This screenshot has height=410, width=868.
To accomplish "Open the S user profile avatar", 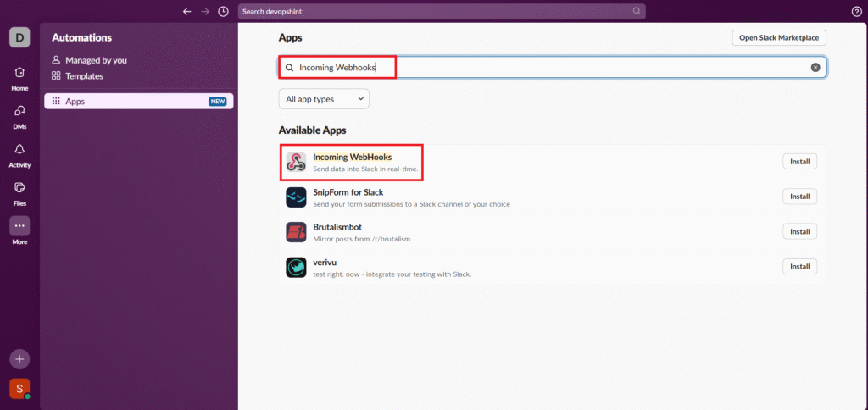I will coord(19,389).
